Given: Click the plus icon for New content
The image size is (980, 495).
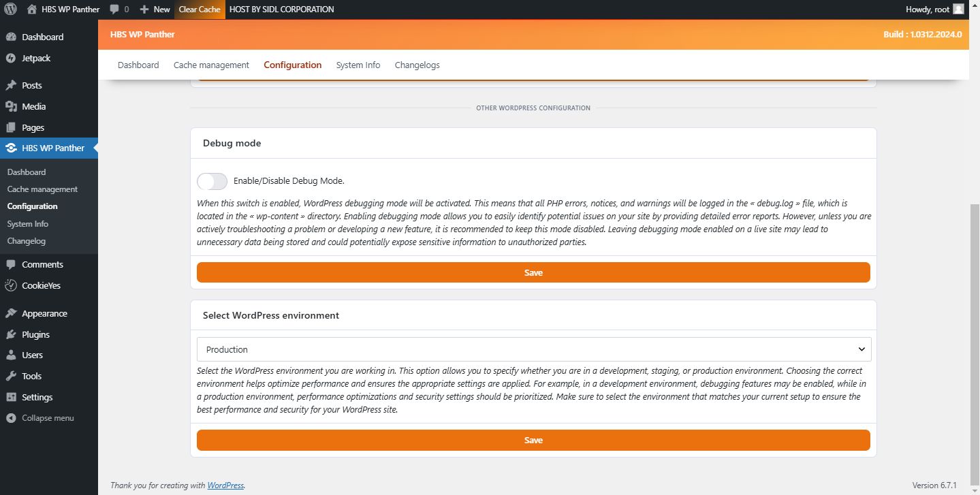Looking at the screenshot, I should pos(144,10).
